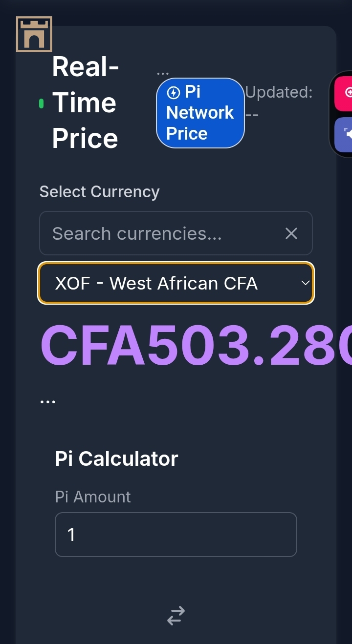Image resolution: width=352 pixels, height=644 pixels.
Task: Clear the currency search with the X icon
Action: tap(291, 233)
